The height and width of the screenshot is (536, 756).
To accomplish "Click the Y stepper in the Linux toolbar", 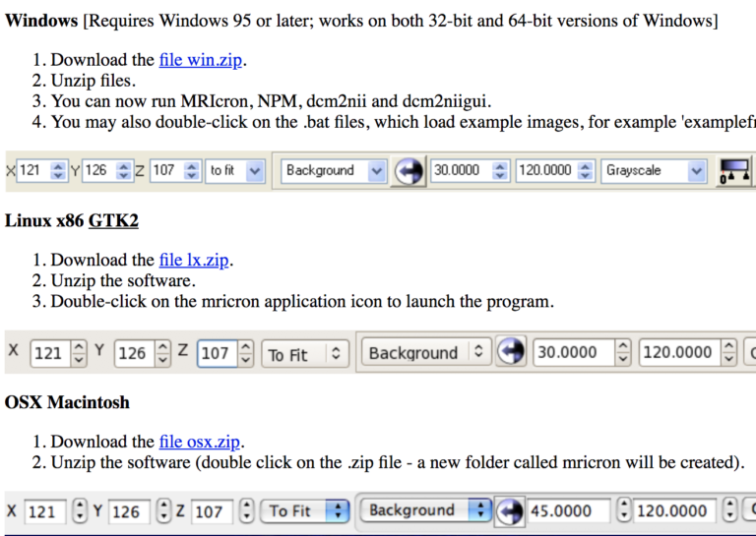I will (x=162, y=353).
